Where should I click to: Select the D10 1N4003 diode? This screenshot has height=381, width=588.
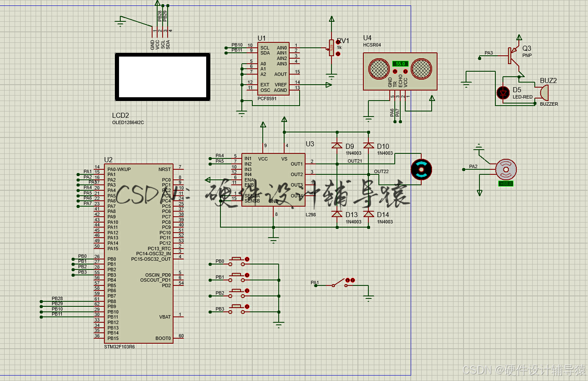(369, 145)
